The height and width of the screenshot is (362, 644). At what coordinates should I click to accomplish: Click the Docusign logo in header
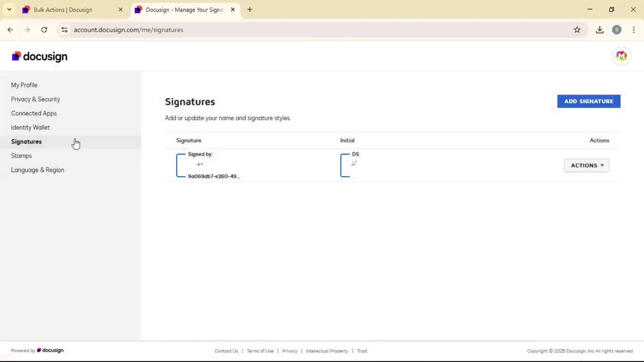40,56
